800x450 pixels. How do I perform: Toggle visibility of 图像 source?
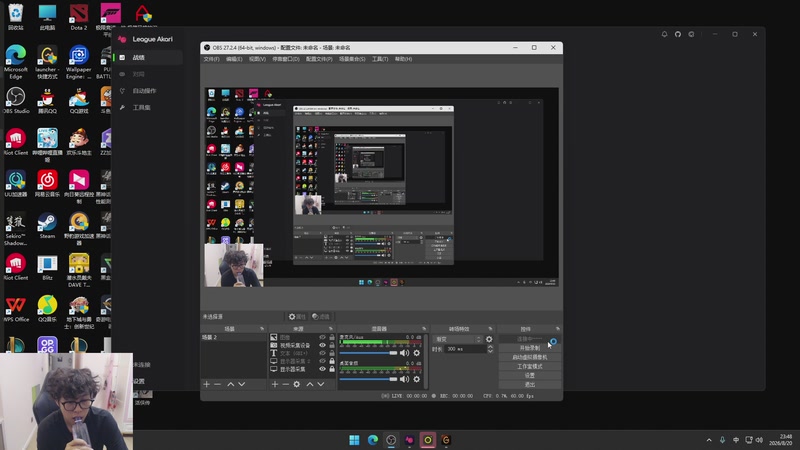coord(322,337)
